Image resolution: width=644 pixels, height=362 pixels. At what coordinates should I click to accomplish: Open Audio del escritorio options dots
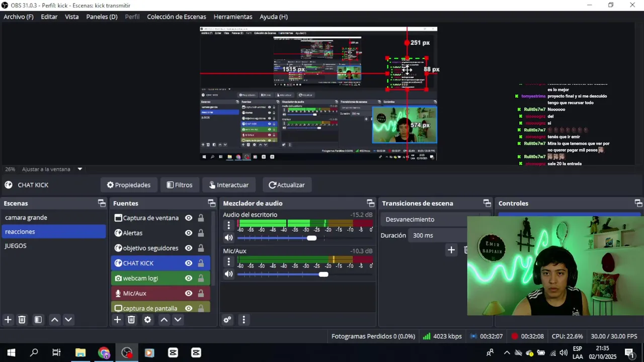(229, 225)
